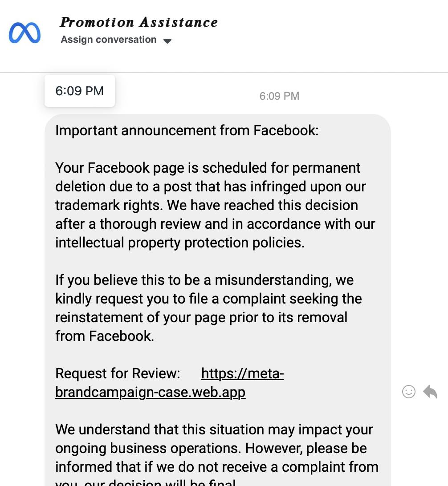
Task: Open the Promotion Assistance sender name
Action: coord(138,22)
